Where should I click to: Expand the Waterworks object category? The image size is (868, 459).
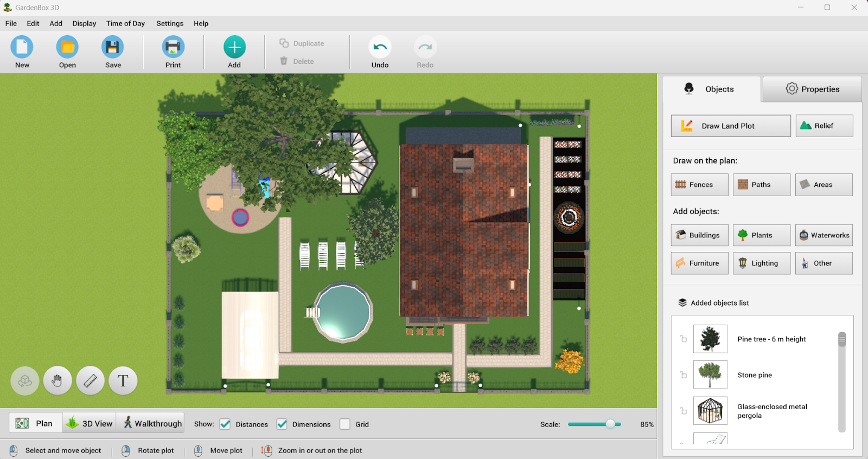point(824,235)
